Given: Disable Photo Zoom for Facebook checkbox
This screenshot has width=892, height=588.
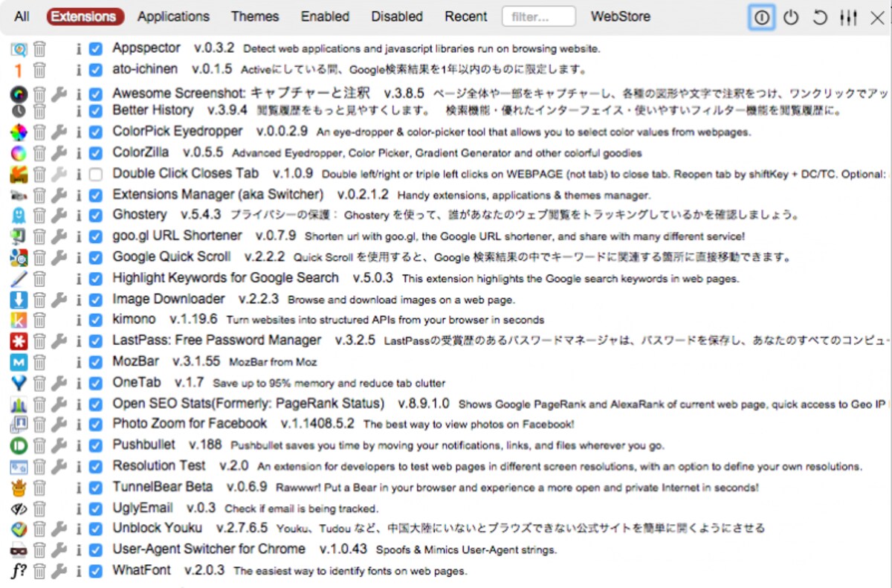Looking at the screenshot, I should (95, 425).
